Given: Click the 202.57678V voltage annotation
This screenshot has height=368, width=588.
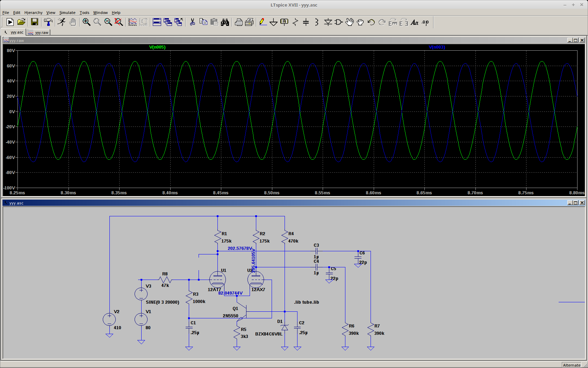Looking at the screenshot, I should coord(240,248).
